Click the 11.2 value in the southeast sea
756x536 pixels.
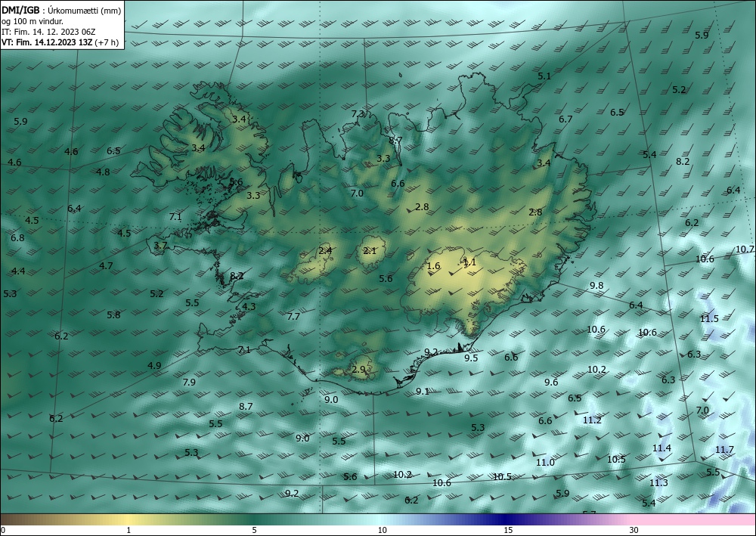pos(592,420)
